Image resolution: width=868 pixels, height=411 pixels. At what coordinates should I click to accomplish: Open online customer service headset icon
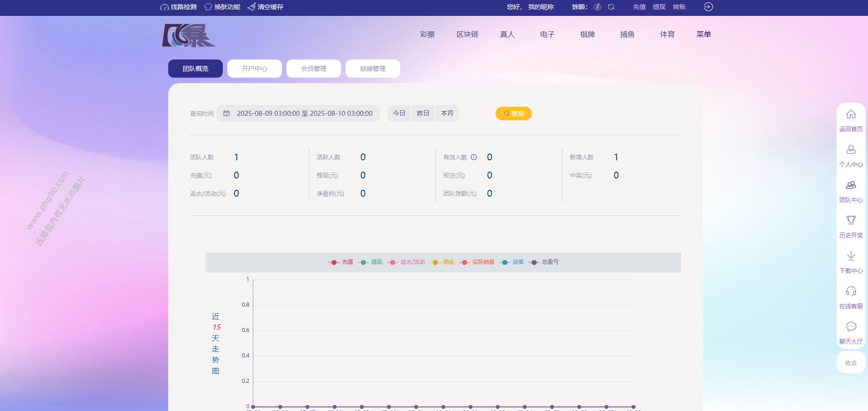851,291
